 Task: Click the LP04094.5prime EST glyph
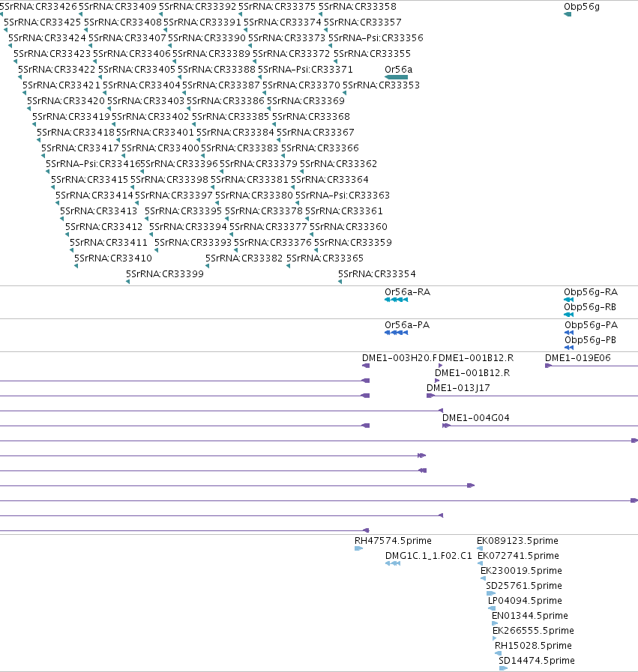point(492,608)
